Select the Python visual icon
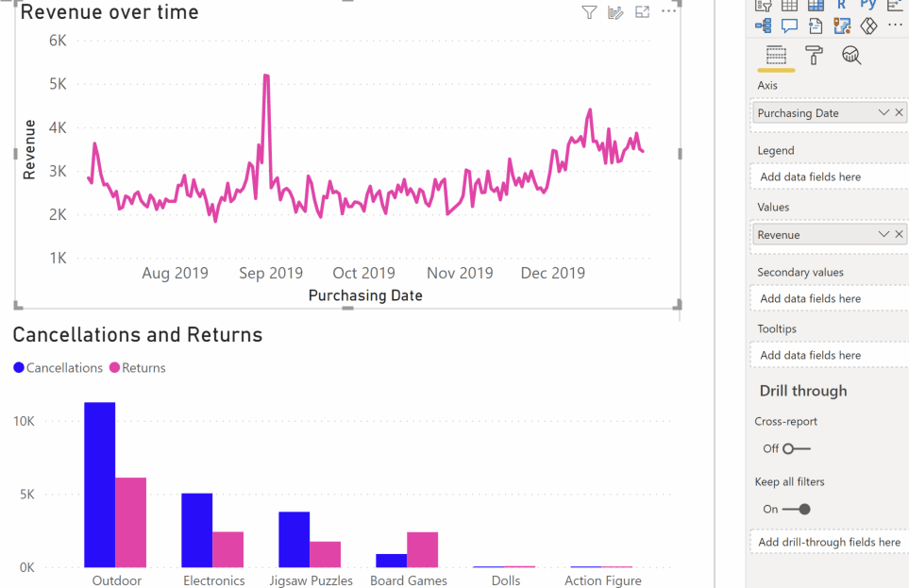This screenshot has width=909, height=588. click(868, 5)
